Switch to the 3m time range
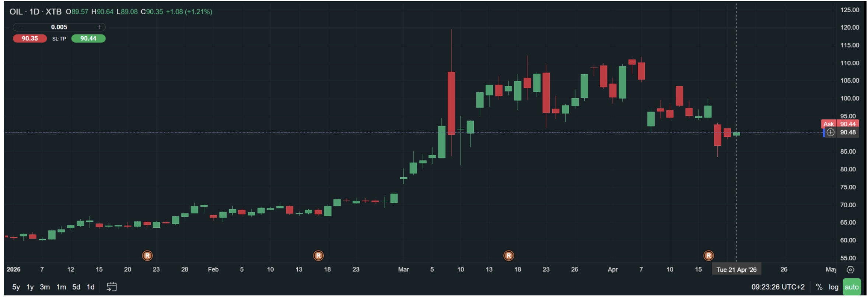Image resolution: width=868 pixels, height=298 pixels. point(45,287)
